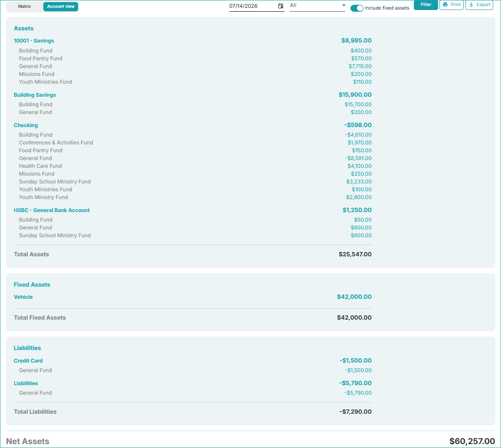Select Youth Ministry Fund row
The width and height of the screenshot is (501, 448).
coord(43,197)
